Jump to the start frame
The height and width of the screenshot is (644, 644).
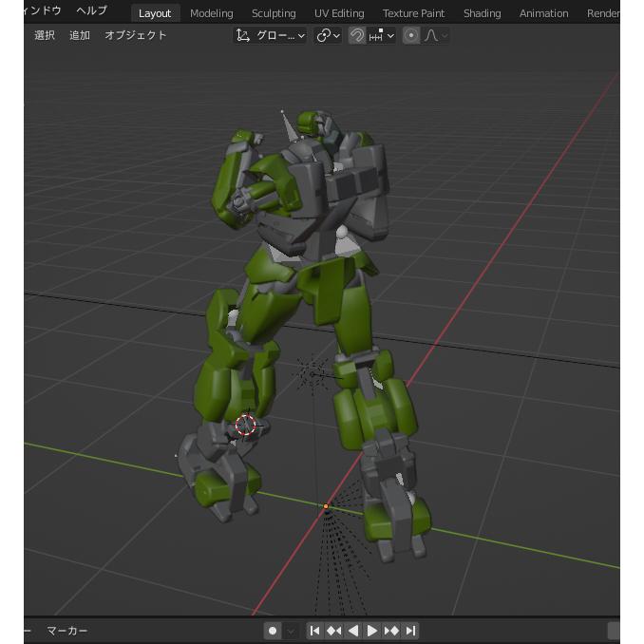click(315, 631)
